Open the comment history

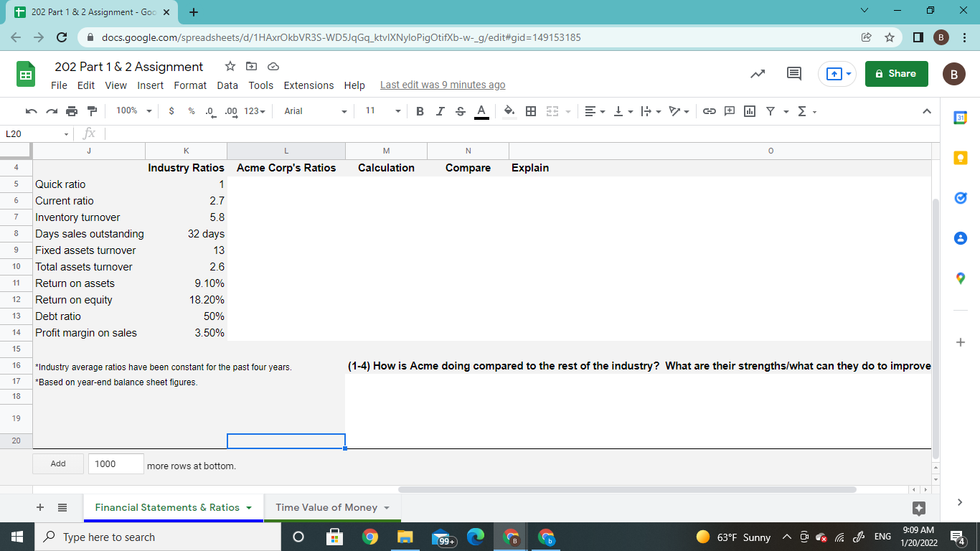coord(794,73)
